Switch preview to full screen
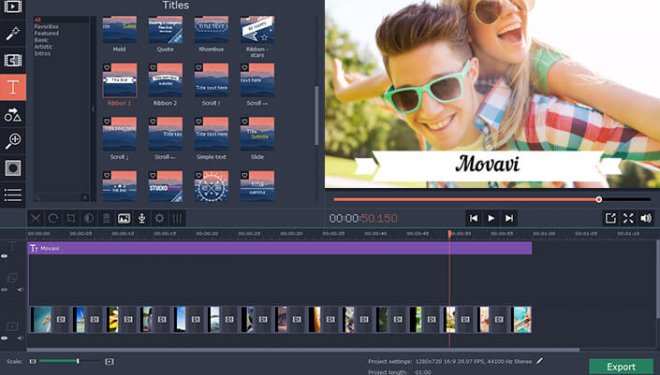 point(628,218)
